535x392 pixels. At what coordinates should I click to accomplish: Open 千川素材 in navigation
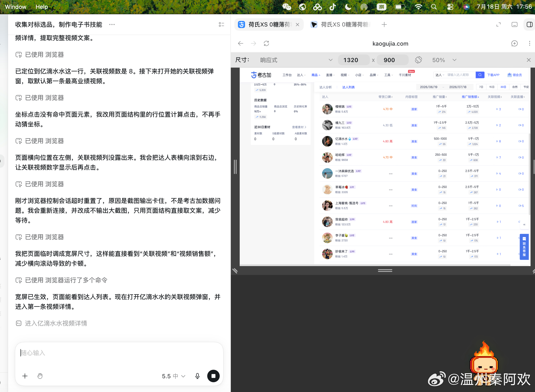tap(405, 75)
